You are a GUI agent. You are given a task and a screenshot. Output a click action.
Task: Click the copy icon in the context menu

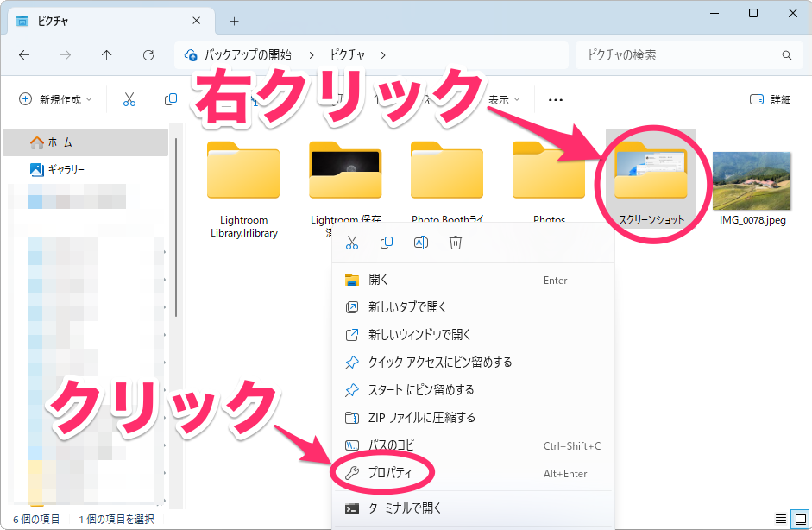[387, 243]
